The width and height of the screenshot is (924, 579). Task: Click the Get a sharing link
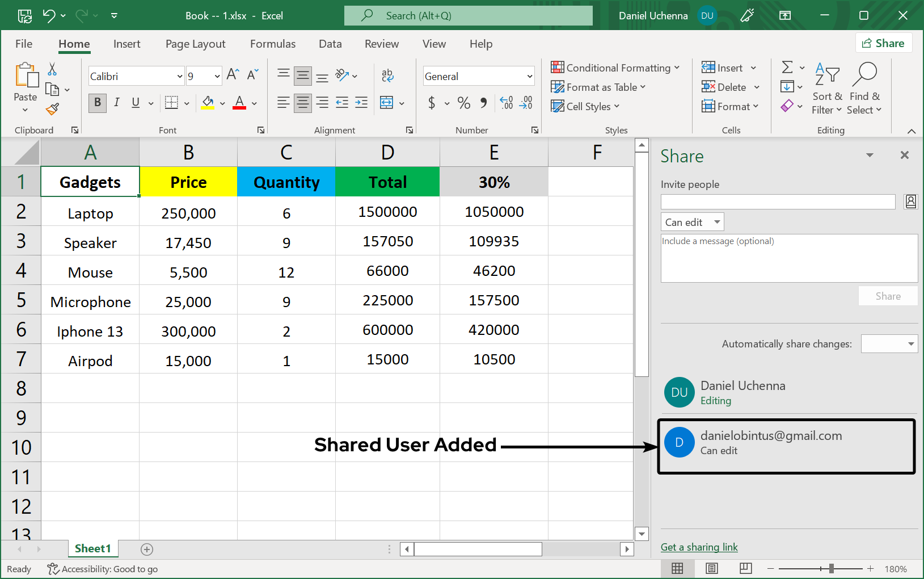[x=699, y=547]
